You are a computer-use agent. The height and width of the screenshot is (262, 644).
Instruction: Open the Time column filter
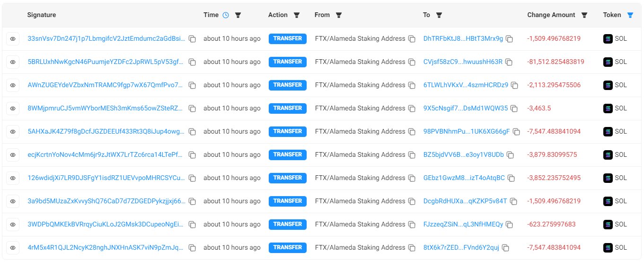pos(238,15)
